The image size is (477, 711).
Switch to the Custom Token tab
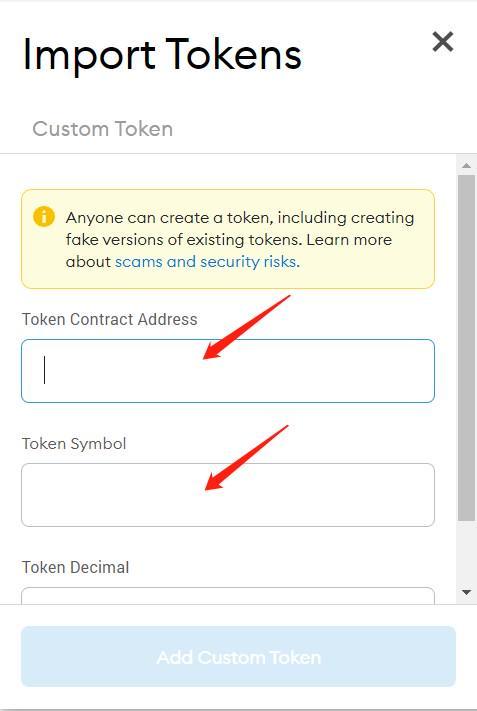(102, 129)
